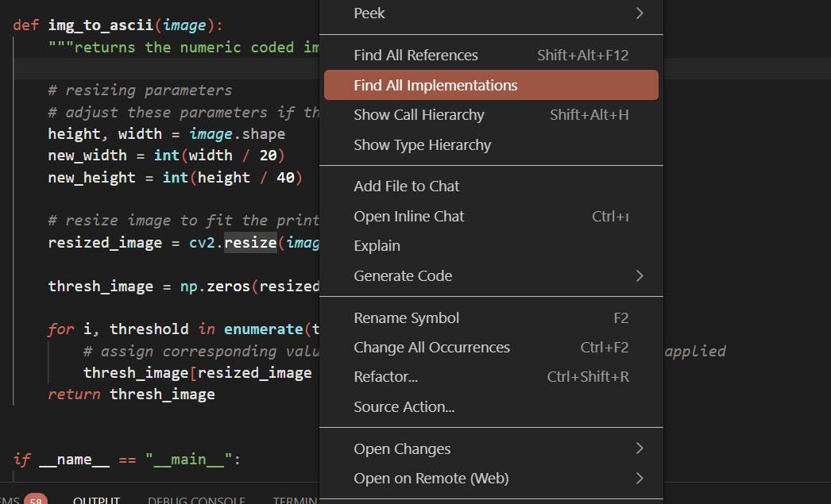Open the Refactor dialog
Image resolution: width=831 pixels, height=504 pixels.
pos(385,376)
